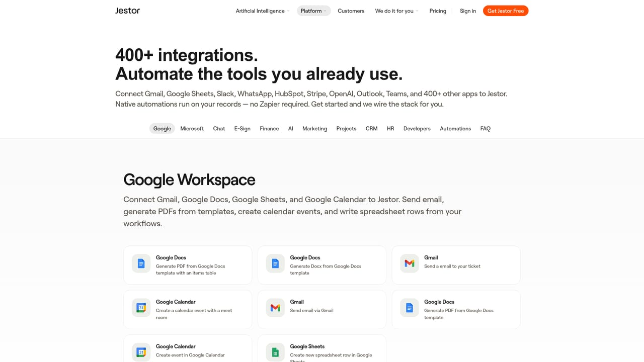The image size is (644, 362).
Task: Open the Google Calendar icon for meet room event
Action: [x=141, y=308]
